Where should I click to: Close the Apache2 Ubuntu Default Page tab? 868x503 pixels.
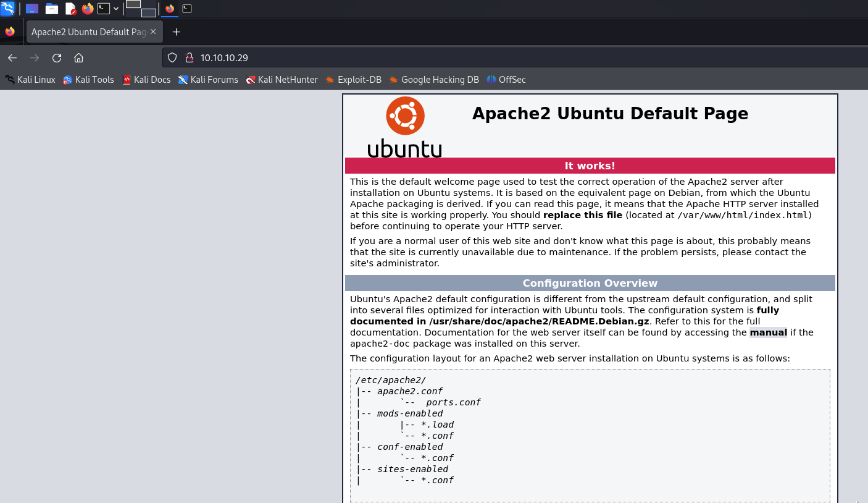(153, 32)
